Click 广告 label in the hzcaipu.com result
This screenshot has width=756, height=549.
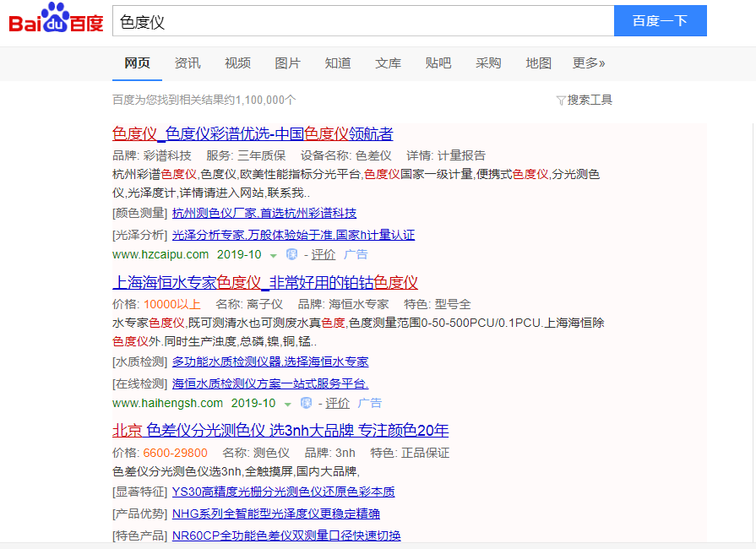click(356, 254)
